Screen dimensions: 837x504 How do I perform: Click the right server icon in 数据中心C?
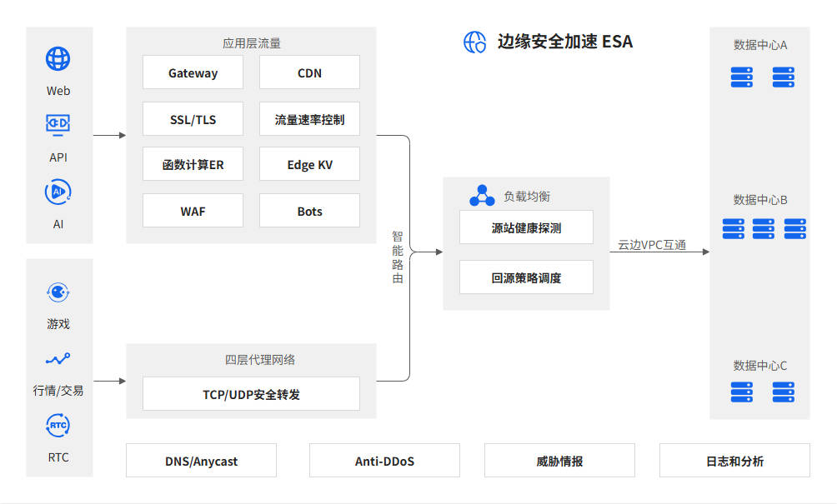point(783,392)
